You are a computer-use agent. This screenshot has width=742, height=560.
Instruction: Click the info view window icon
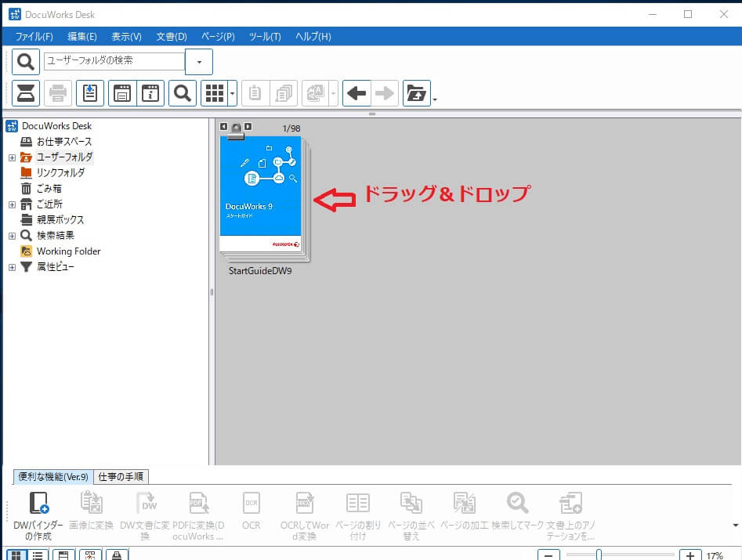click(150, 93)
